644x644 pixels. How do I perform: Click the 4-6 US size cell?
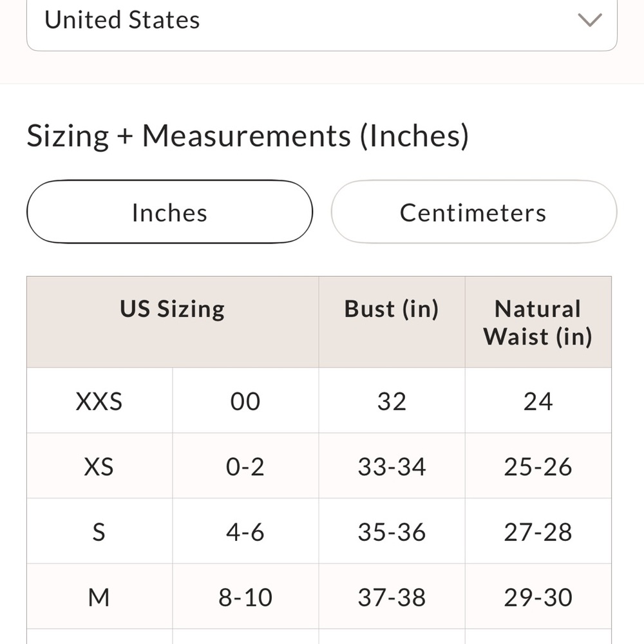pyautogui.click(x=245, y=531)
